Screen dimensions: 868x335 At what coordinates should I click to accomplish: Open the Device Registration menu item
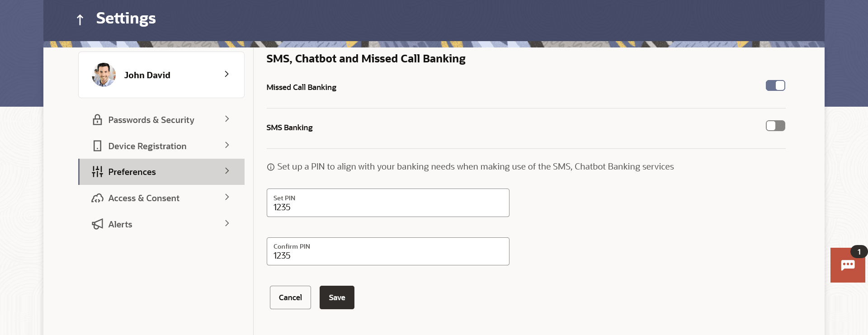[x=147, y=146]
